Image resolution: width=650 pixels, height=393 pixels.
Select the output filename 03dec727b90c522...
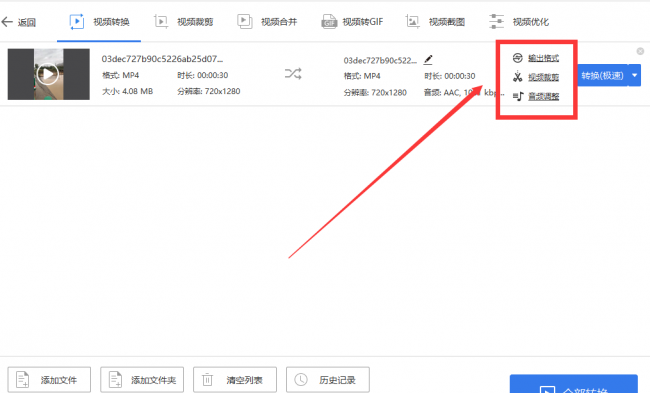[x=380, y=61]
